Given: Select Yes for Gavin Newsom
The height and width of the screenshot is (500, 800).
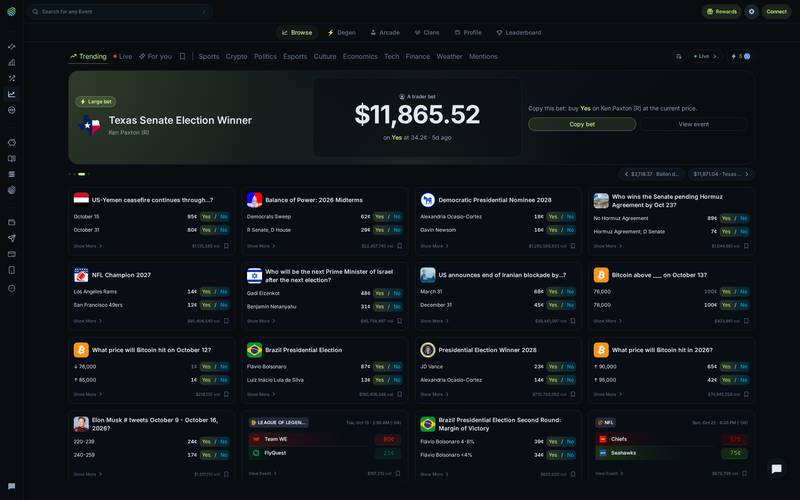Looking at the screenshot, I should tap(553, 230).
